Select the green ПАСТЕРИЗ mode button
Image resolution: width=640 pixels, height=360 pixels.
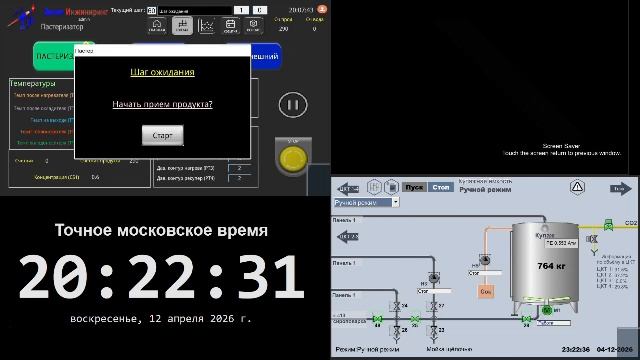pos(53,56)
